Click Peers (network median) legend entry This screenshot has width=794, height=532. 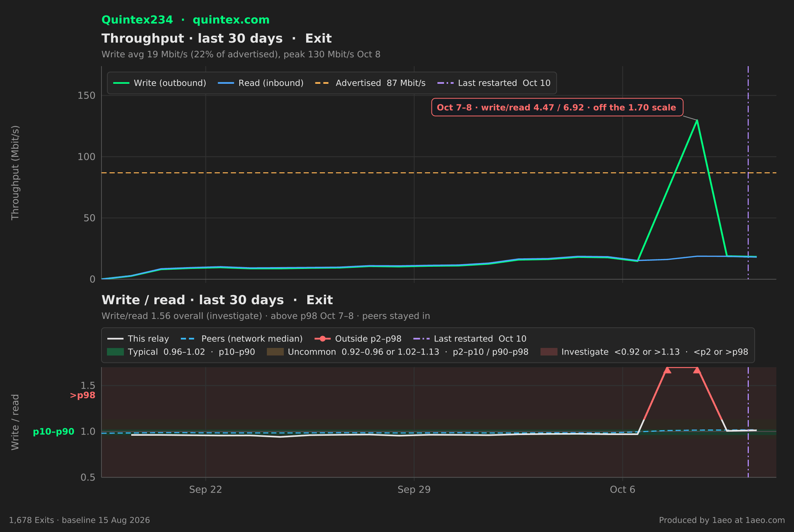[242, 339]
